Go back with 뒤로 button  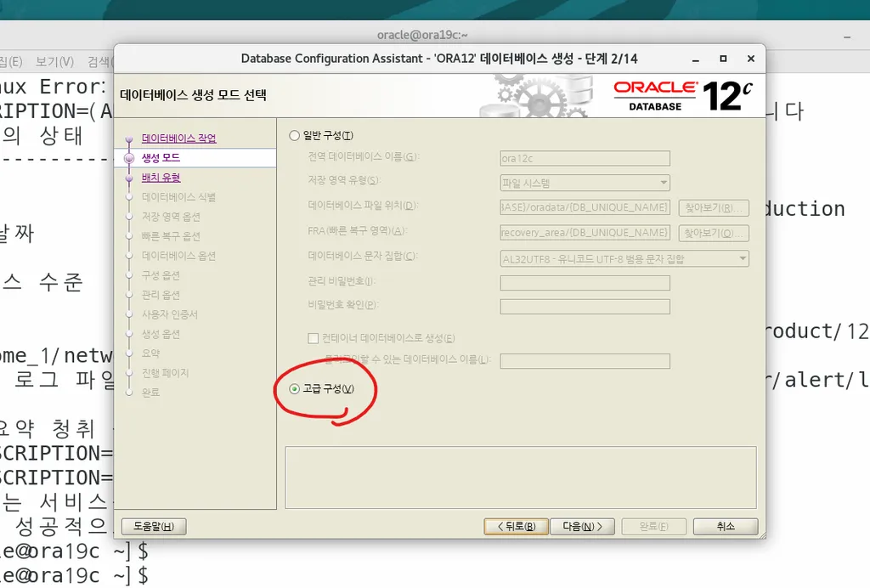[x=516, y=526]
